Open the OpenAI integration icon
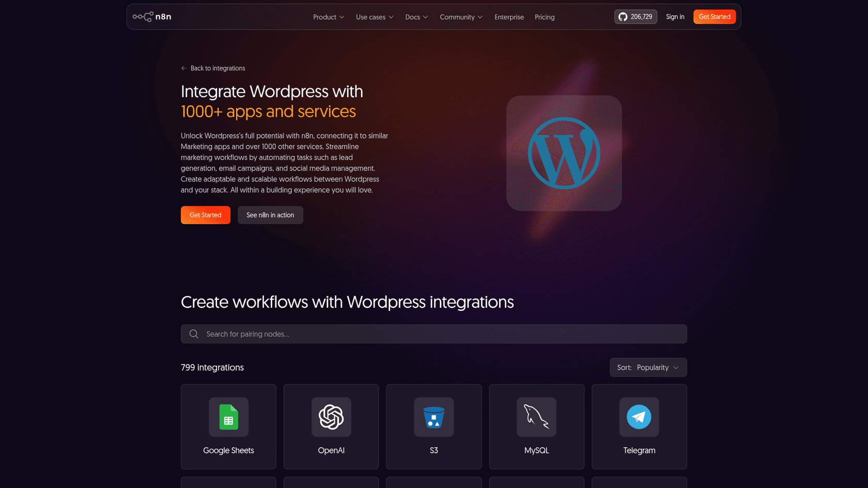868x488 pixels. click(x=331, y=417)
